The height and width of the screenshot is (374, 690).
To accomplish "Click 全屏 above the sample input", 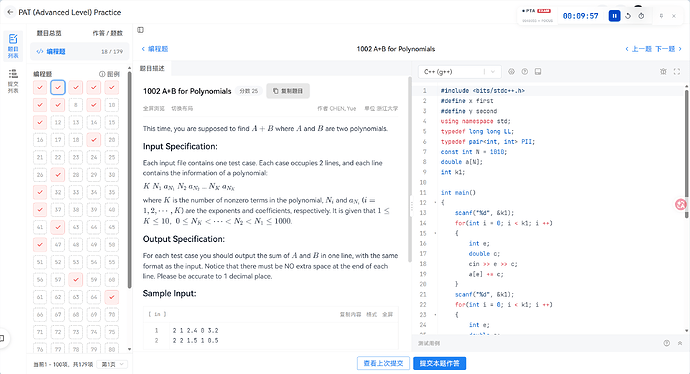I will pyautogui.click(x=387, y=314).
